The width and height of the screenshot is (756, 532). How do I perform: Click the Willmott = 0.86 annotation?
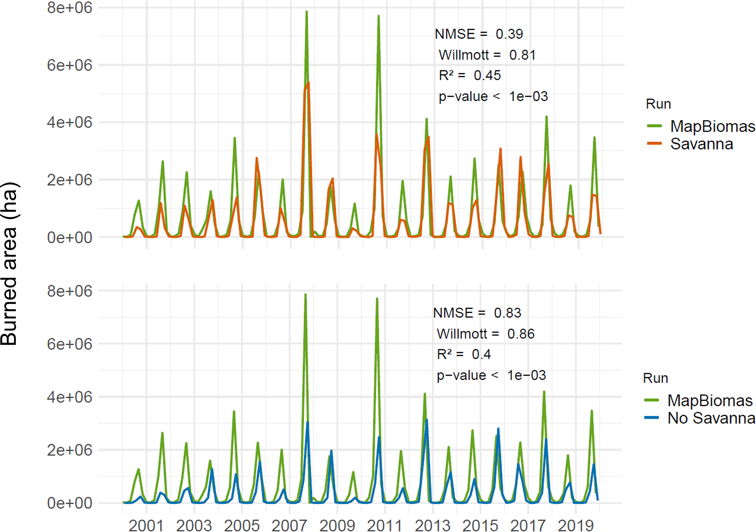[485, 334]
